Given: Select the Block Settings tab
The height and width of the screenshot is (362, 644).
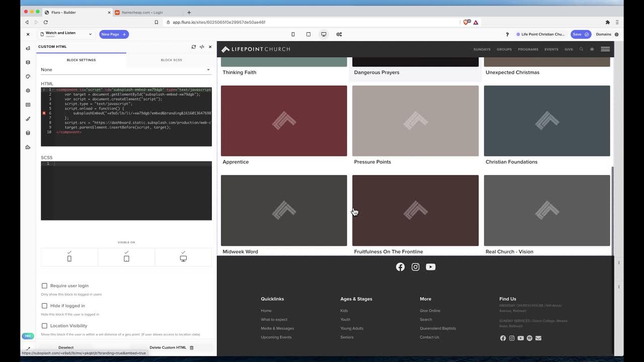Looking at the screenshot, I should [x=81, y=60].
